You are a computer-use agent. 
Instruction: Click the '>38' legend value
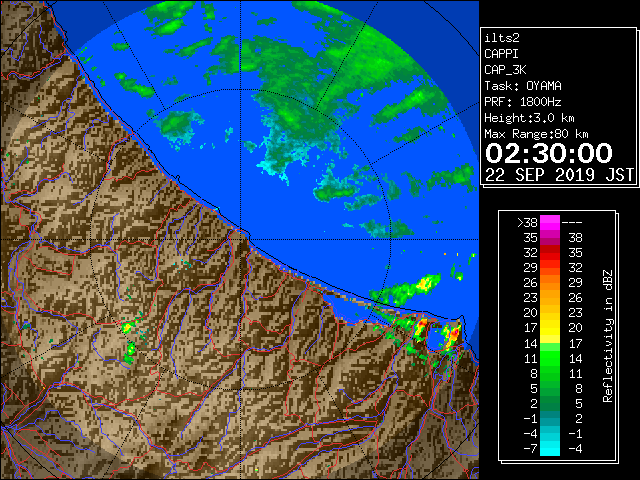point(527,223)
